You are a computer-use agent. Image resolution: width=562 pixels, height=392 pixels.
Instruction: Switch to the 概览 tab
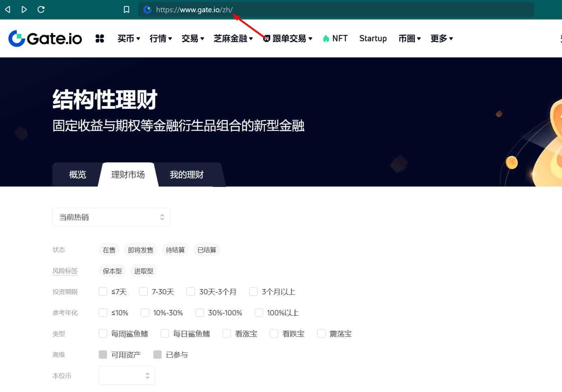tap(77, 174)
